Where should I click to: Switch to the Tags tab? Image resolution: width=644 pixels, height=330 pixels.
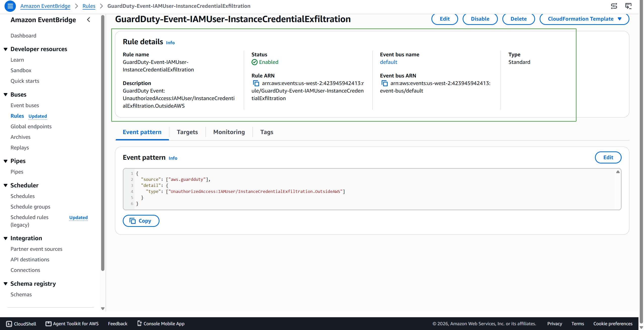click(267, 132)
